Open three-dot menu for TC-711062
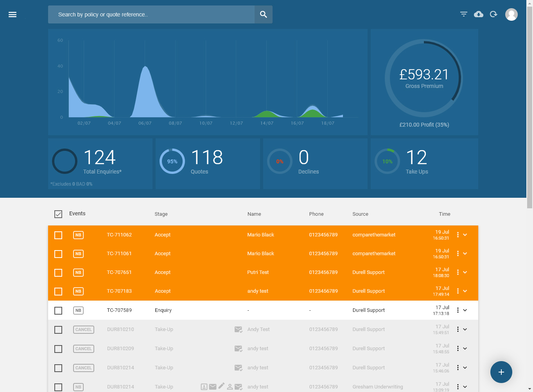 tap(458, 235)
